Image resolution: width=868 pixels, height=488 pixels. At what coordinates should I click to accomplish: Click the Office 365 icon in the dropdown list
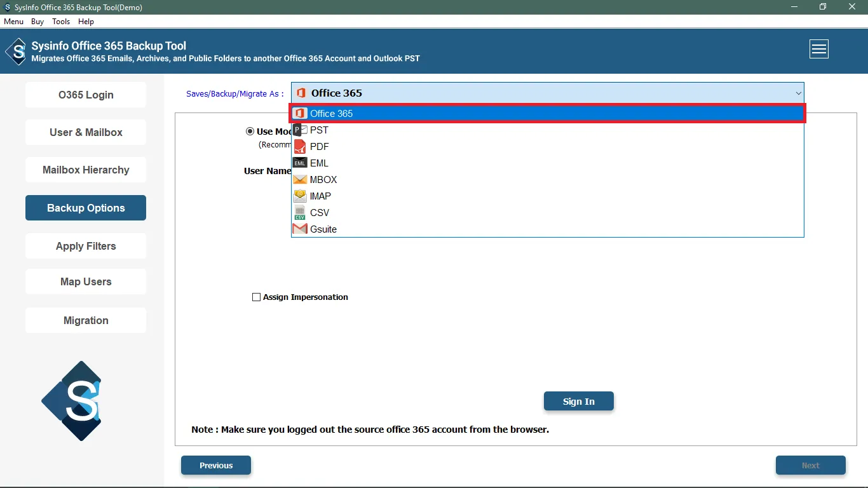[x=300, y=114]
